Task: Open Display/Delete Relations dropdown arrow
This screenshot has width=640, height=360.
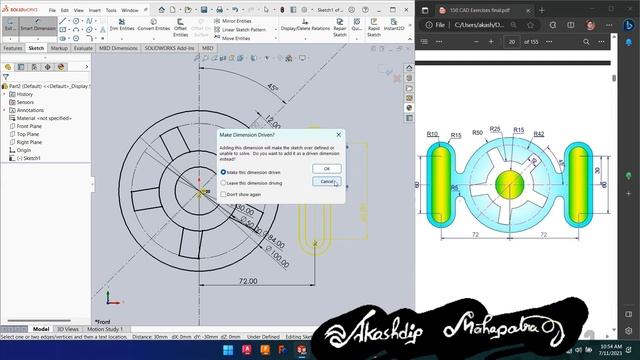Action: 305,38
